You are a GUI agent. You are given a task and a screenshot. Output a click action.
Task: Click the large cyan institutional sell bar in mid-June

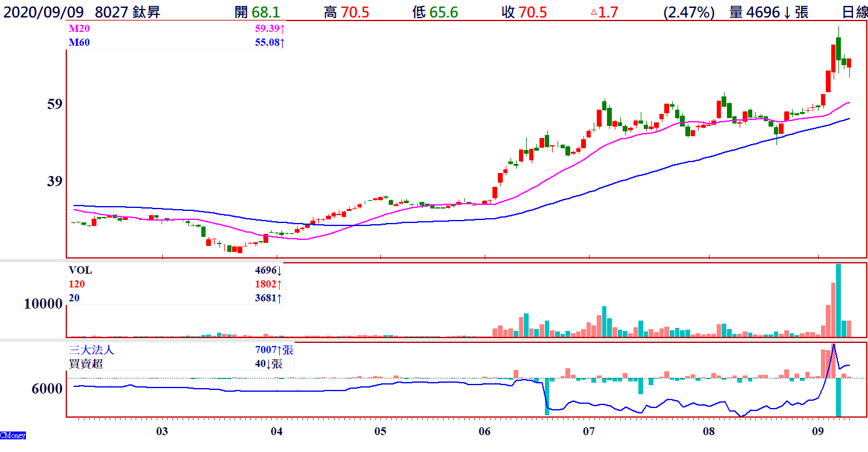coord(547,396)
